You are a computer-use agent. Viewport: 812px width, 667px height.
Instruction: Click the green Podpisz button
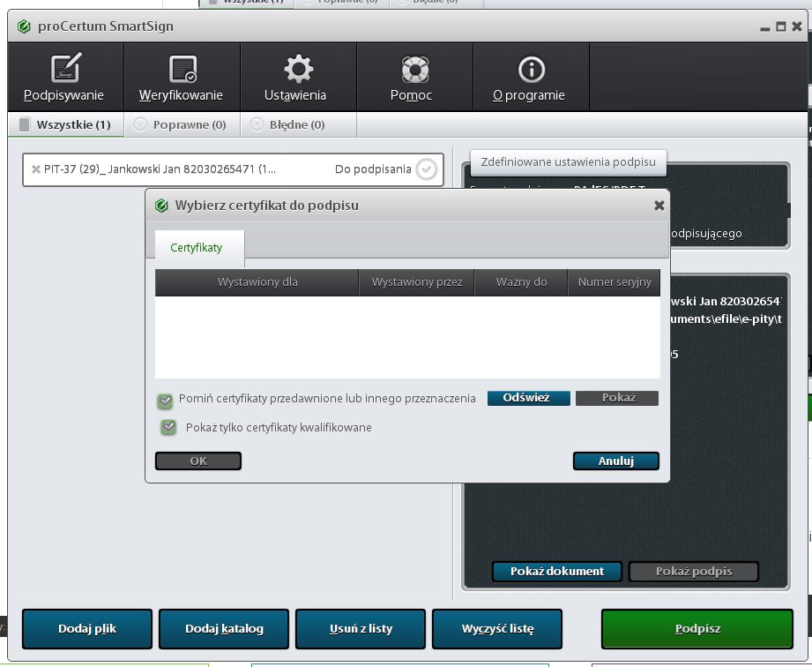coord(697,629)
